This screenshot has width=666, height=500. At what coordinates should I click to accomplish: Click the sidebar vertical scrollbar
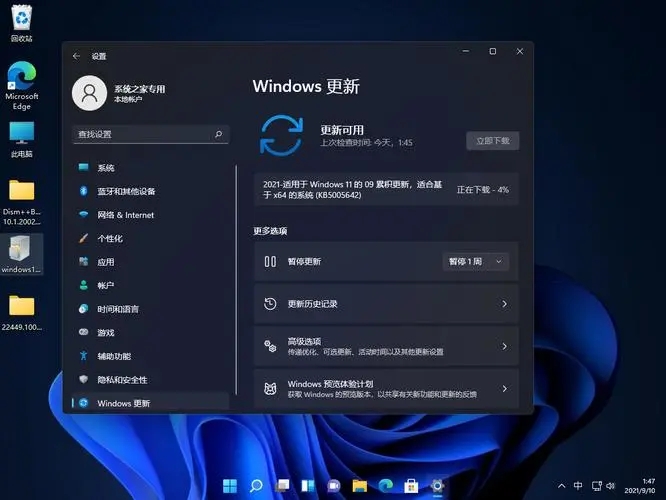236,280
